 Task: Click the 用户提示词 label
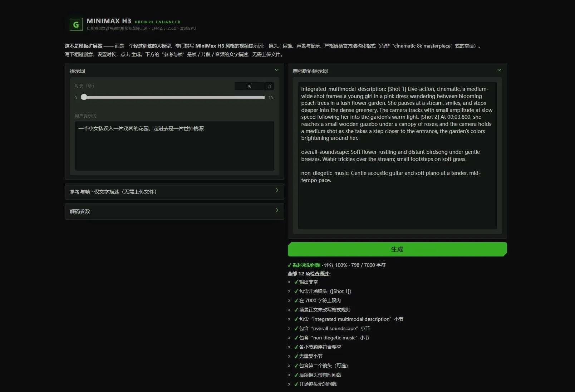[85, 116]
